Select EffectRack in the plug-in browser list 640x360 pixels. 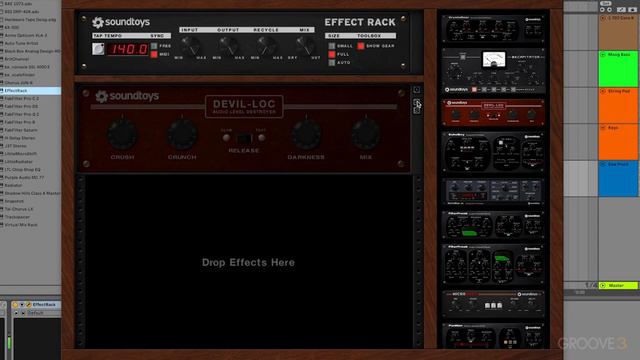click(31, 91)
